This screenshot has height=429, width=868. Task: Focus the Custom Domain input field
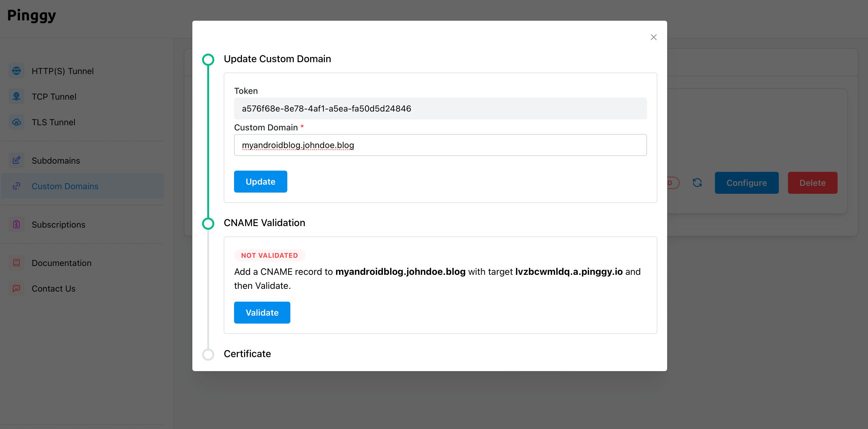(440, 145)
